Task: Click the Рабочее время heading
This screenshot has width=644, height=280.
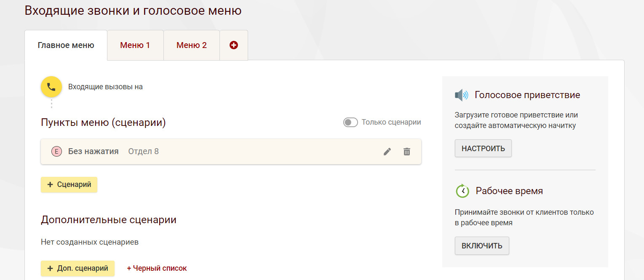Action: (x=509, y=191)
